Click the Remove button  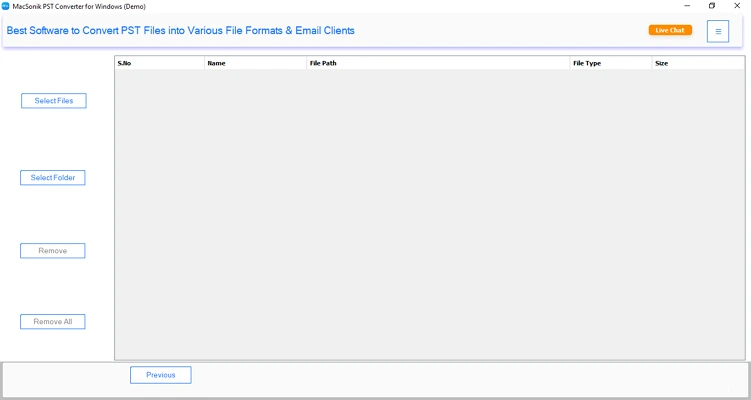pyautogui.click(x=53, y=251)
